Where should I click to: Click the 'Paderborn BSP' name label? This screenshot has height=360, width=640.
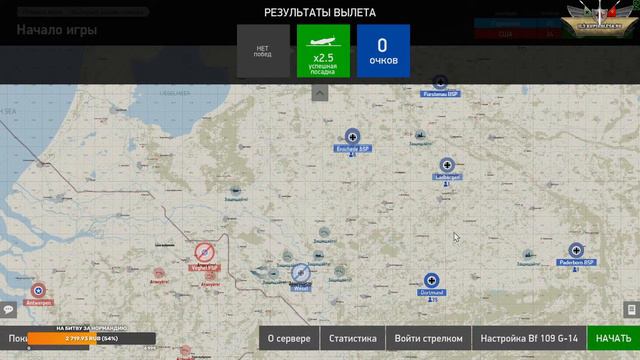pyautogui.click(x=576, y=262)
